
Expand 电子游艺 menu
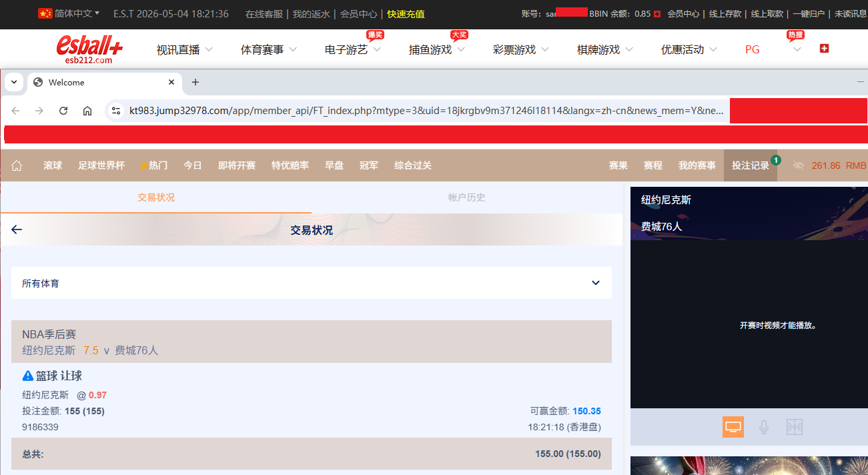tap(353, 49)
